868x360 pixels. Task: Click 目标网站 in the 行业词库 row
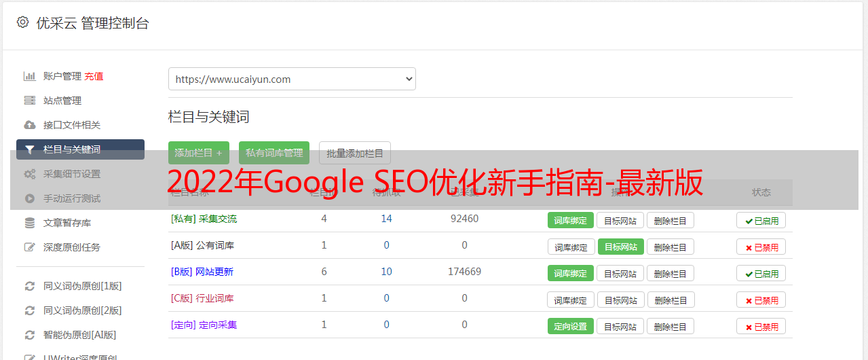click(621, 300)
